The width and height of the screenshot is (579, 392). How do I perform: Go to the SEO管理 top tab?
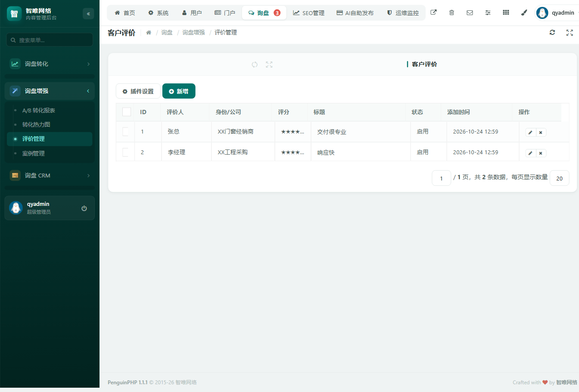click(309, 13)
